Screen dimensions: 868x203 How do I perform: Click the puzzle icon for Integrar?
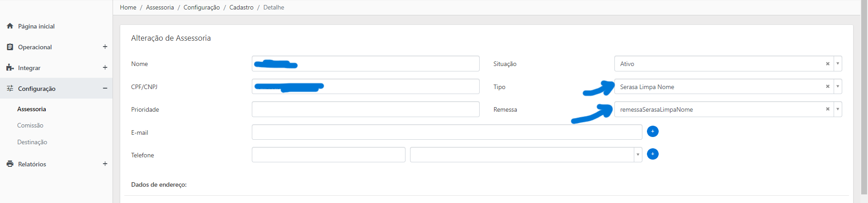click(x=10, y=68)
